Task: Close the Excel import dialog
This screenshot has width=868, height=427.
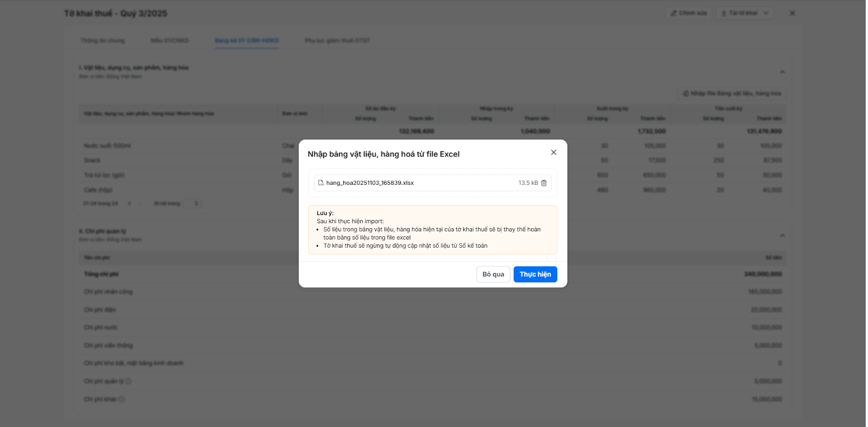Action: [x=553, y=152]
